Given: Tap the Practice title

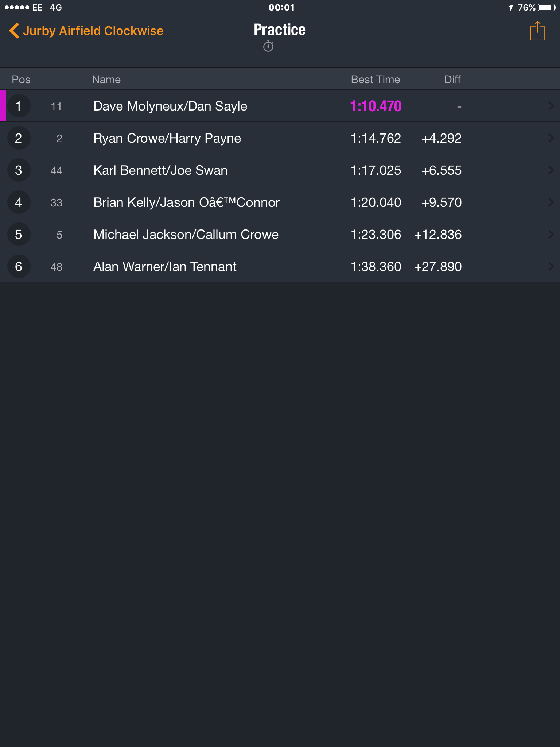Looking at the screenshot, I should pos(280,30).
